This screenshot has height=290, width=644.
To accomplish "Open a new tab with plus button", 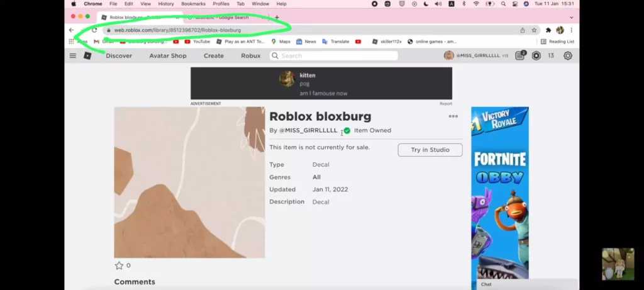I will pos(277,17).
